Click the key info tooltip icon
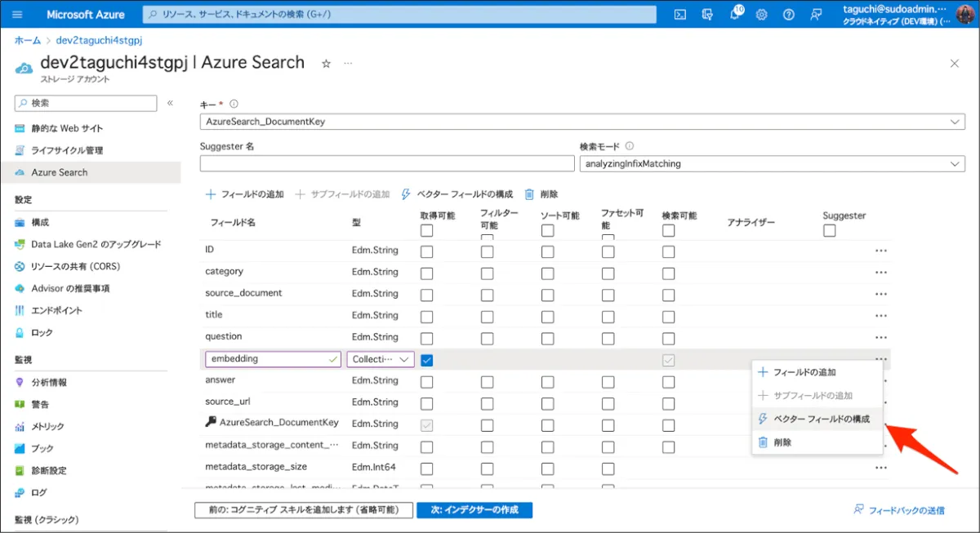Image resolution: width=980 pixels, height=533 pixels. 234,104
